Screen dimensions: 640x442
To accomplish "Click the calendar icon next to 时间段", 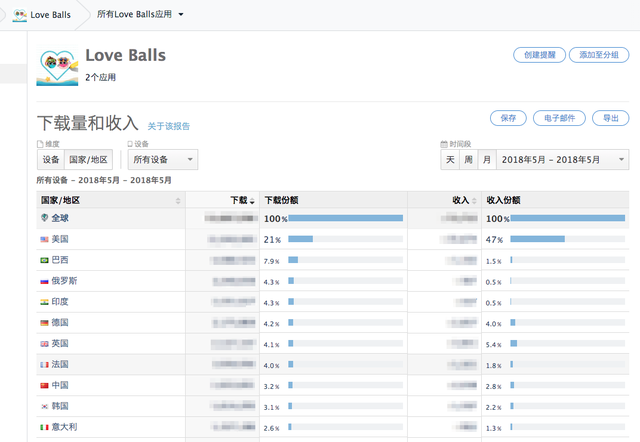I will click(444, 144).
